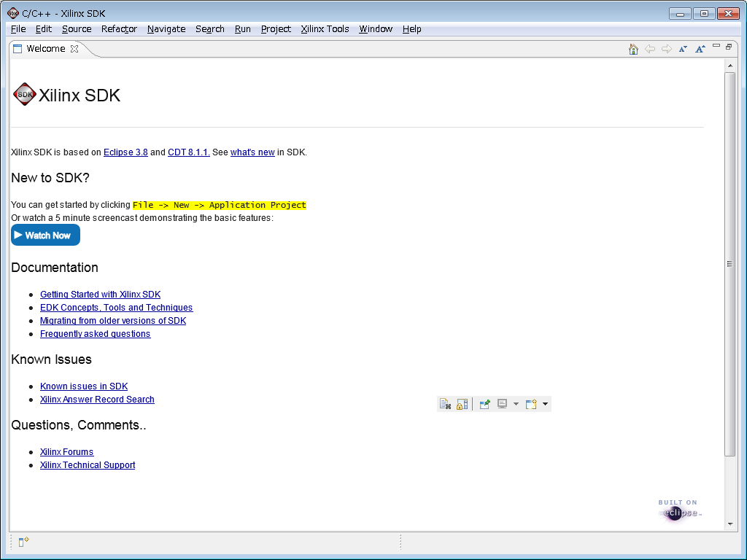Click the Open Console icon
This screenshot has height=560, width=747.
[x=531, y=404]
